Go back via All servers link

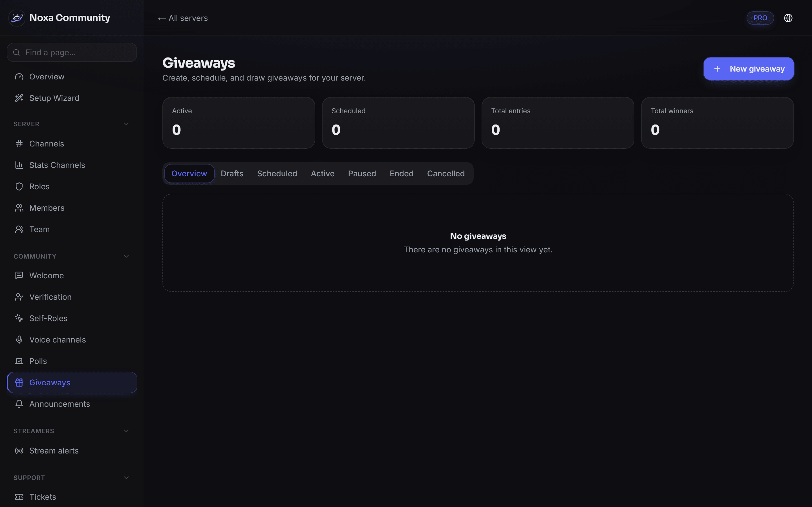[x=183, y=18]
